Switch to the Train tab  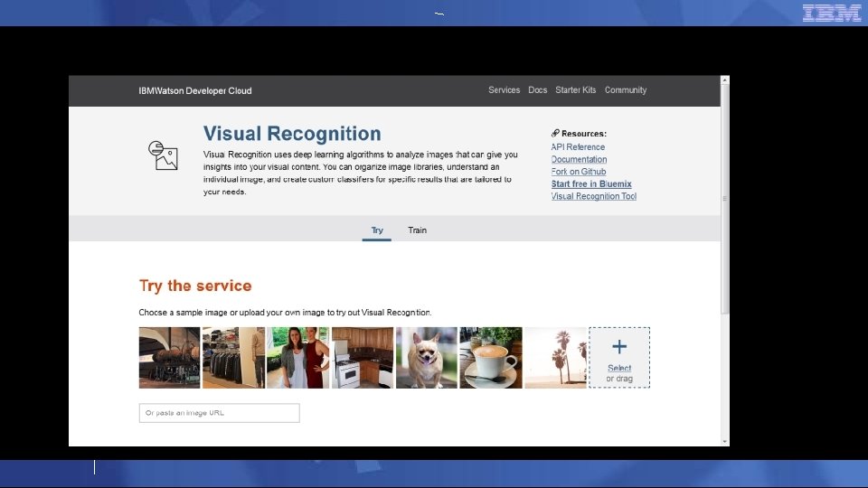click(418, 230)
